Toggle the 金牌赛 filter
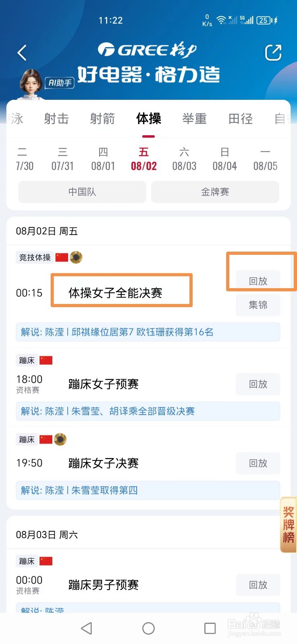This screenshot has width=297, height=644. pos(215,192)
